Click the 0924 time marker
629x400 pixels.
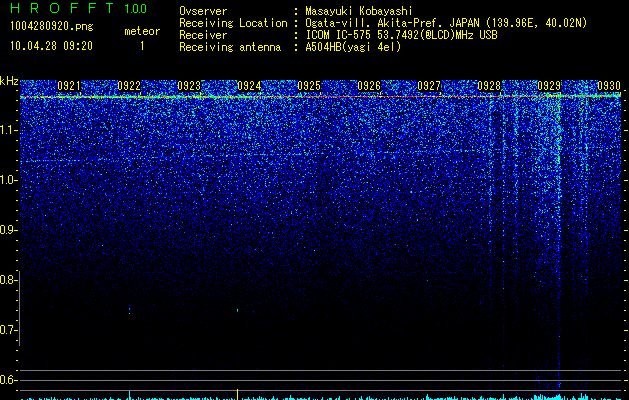tap(249, 86)
